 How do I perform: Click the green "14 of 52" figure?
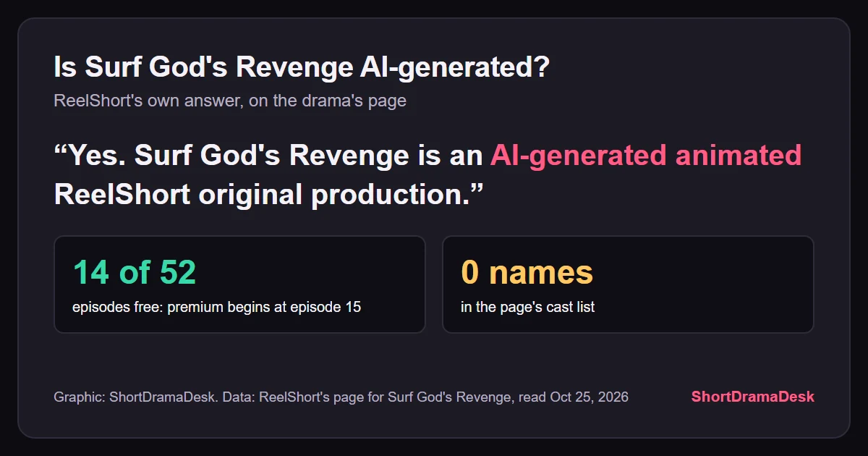135,273
